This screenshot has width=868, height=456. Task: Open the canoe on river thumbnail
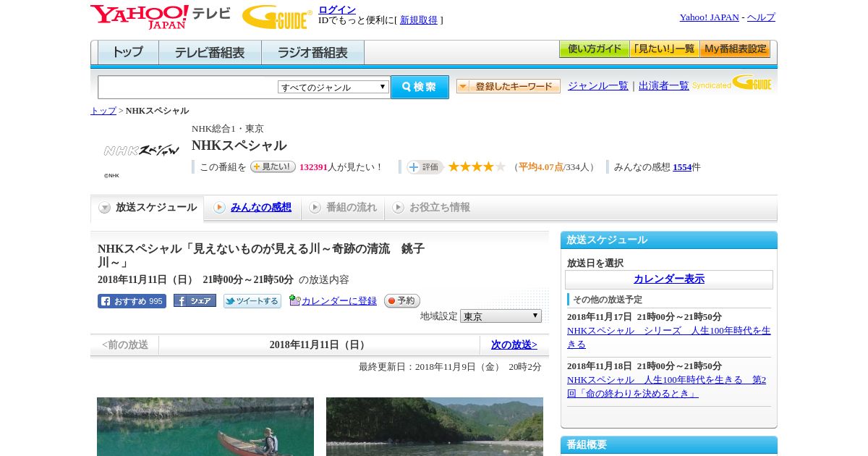point(205,426)
